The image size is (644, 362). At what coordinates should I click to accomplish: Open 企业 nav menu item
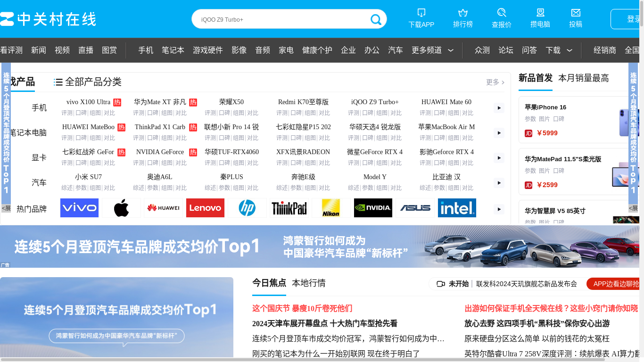pyautogui.click(x=348, y=50)
